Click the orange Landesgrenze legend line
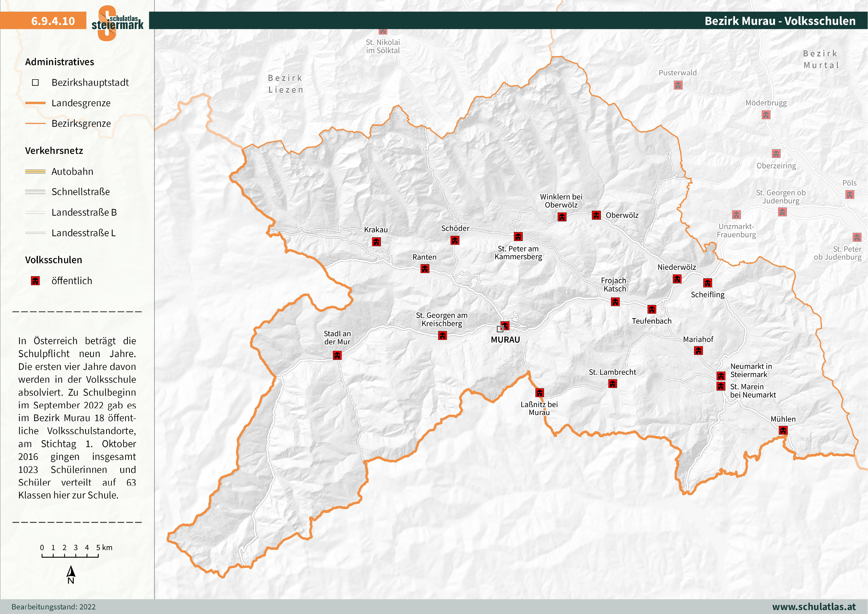The height and width of the screenshot is (614, 868). [35, 103]
